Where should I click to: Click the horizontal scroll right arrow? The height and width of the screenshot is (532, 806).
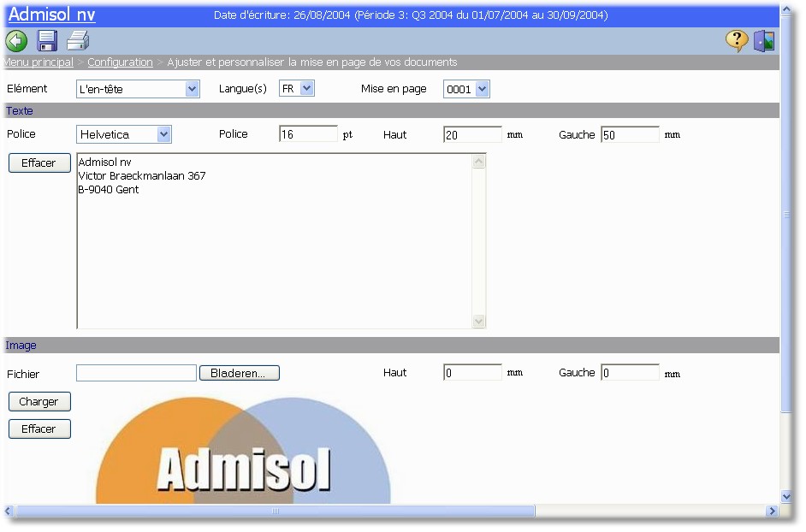[771, 511]
